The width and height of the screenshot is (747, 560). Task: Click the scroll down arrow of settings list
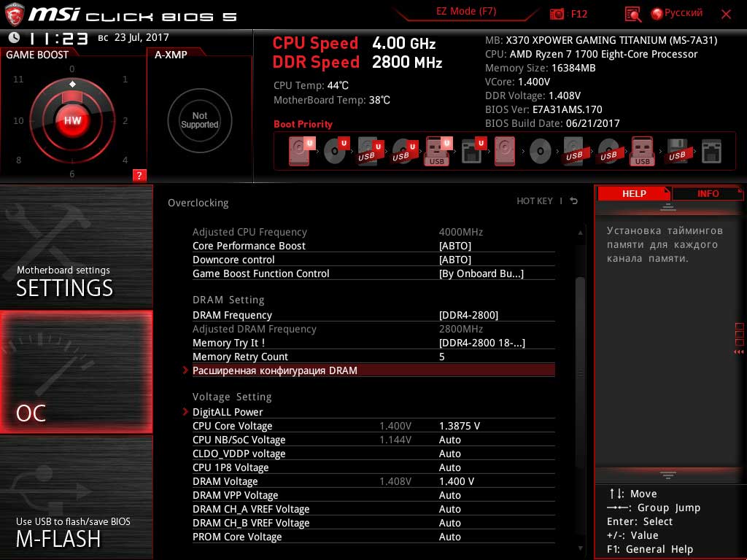pyautogui.click(x=580, y=548)
